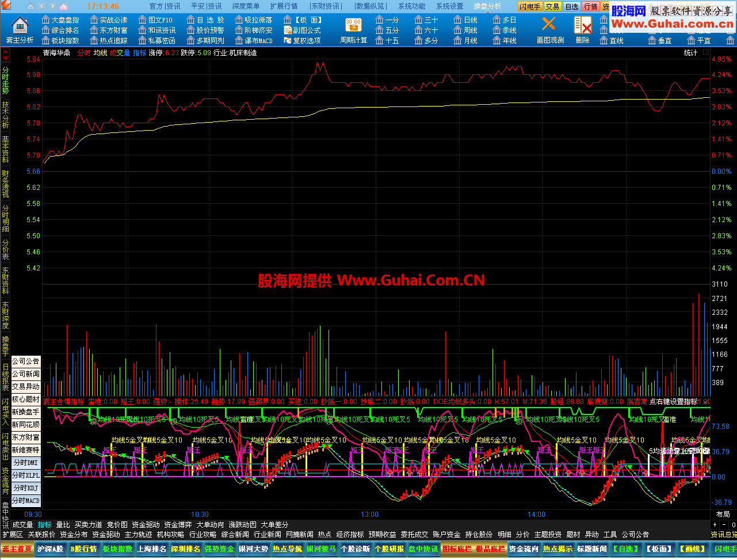Click the 股价预警 alert icon
This screenshot has width=737, height=560.
[x=205, y=30]
